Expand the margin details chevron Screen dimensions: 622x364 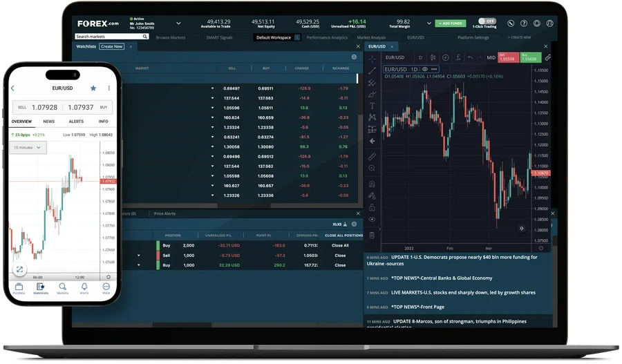pos(428,23)
